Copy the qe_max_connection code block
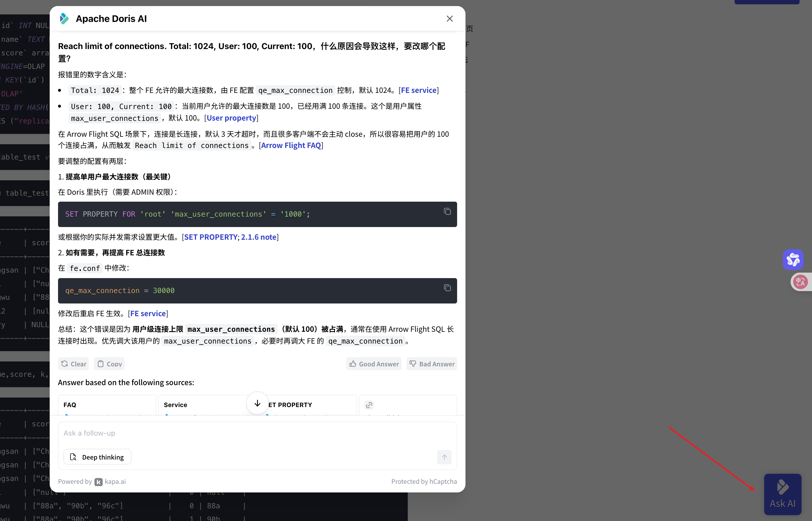Viewport: 812px width, 521px height. pyautogui.click(x=447, y=288)
